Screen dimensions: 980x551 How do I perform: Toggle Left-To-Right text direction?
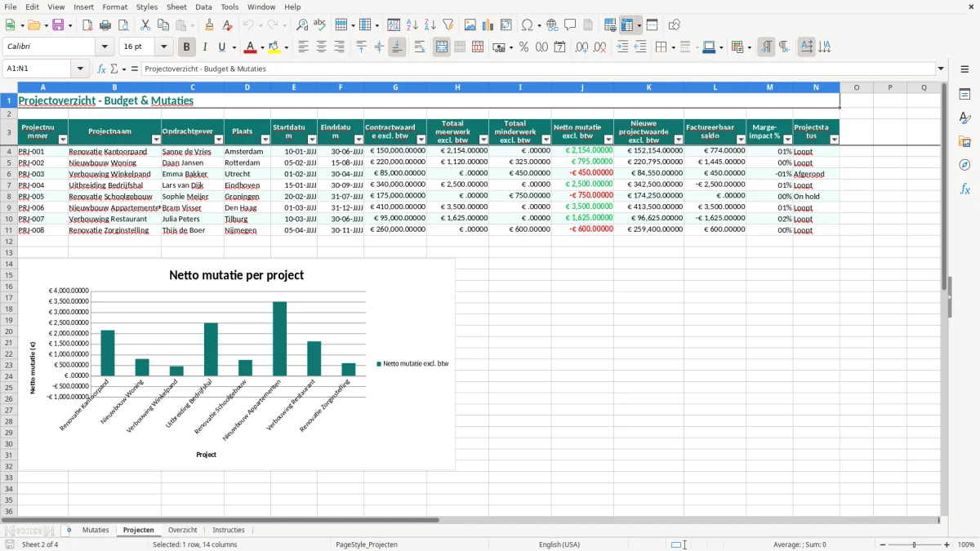[x=766, y=47]
